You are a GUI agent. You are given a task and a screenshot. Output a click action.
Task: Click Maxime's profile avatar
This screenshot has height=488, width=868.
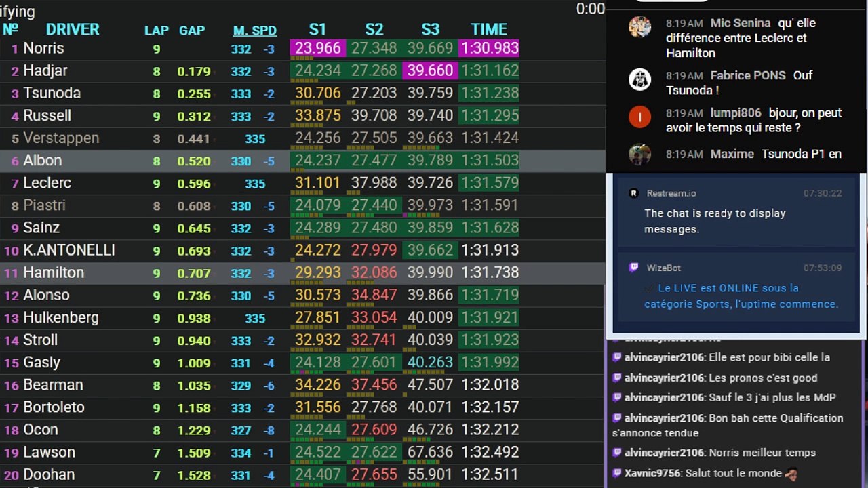coord(640,154)
